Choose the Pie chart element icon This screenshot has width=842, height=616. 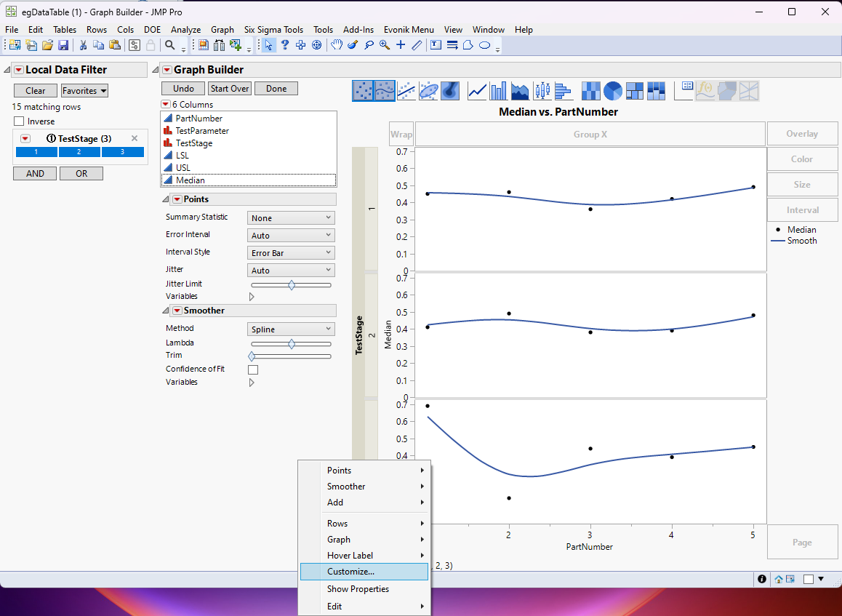point(613,91)
